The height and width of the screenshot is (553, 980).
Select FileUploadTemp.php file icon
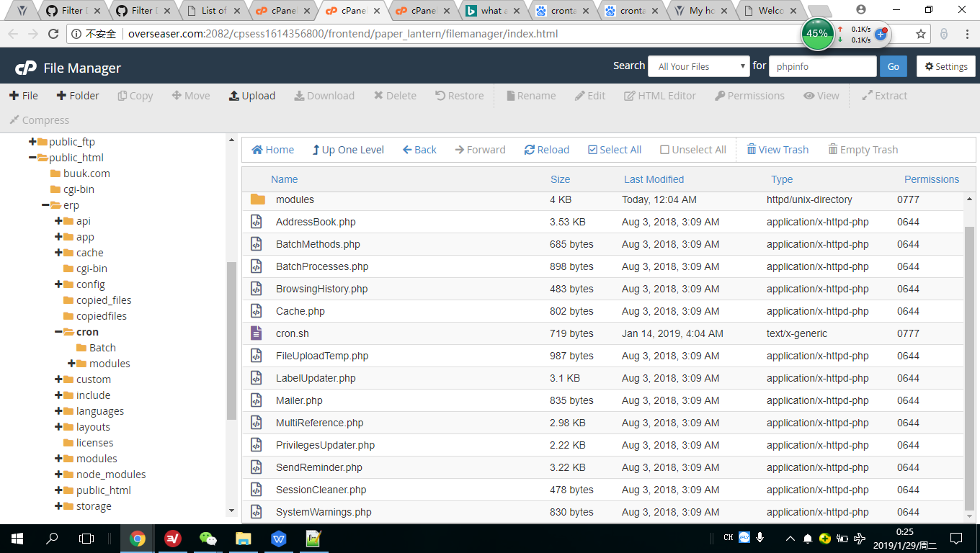pos(257,356)
